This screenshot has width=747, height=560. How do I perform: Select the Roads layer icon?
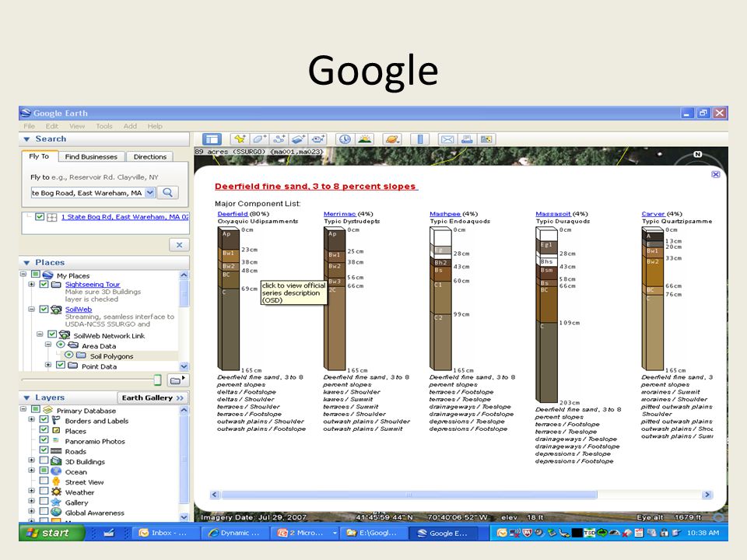tap(56, 451)
